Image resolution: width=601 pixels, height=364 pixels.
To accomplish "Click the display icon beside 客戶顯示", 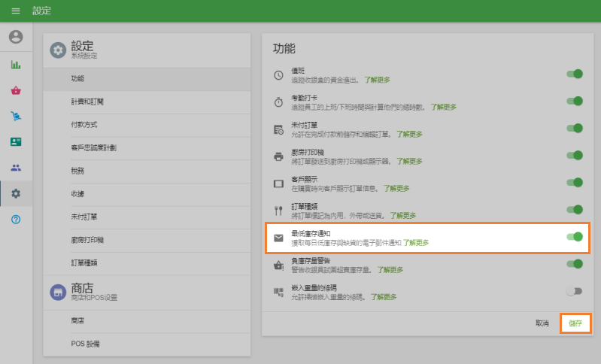I will pyautogui.click(x=278, y=184).
